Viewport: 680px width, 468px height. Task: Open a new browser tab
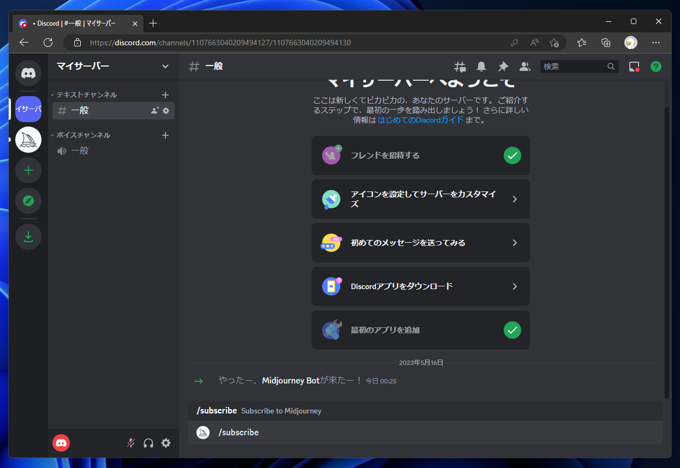[153, 23]
